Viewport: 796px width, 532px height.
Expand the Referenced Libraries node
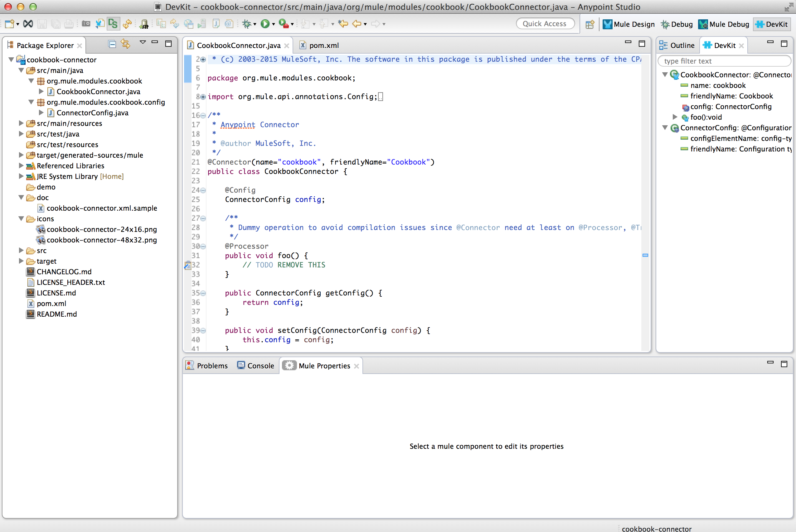pyautogui.click(x=22, y=165)
